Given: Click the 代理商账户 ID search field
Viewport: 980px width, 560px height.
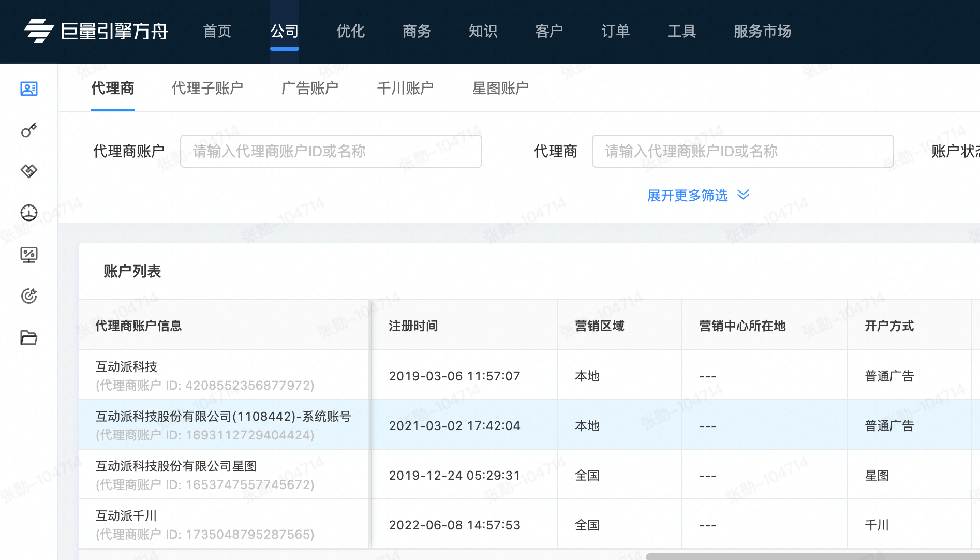Looking at the screenshot, I should pyautogui.click(x=331, y=151).
